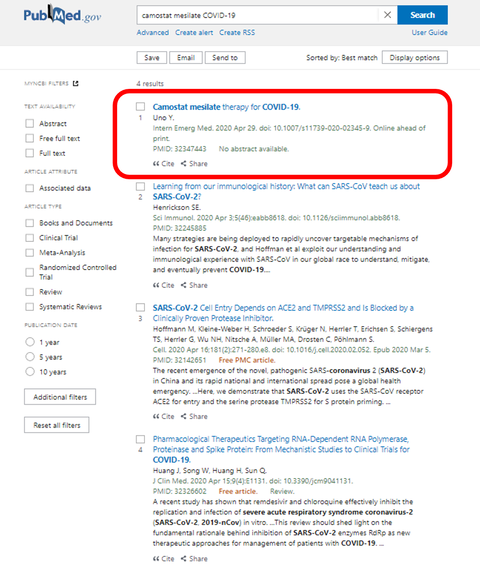Click Share for the Henrickson SE result
This screenshot has height=572, width=480.
tap(194, 285)
